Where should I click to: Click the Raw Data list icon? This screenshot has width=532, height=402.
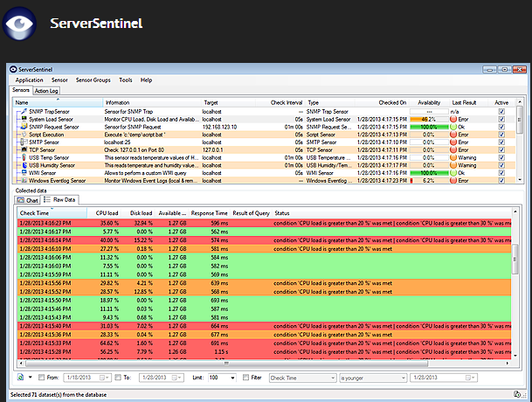(x=47, y=199)
